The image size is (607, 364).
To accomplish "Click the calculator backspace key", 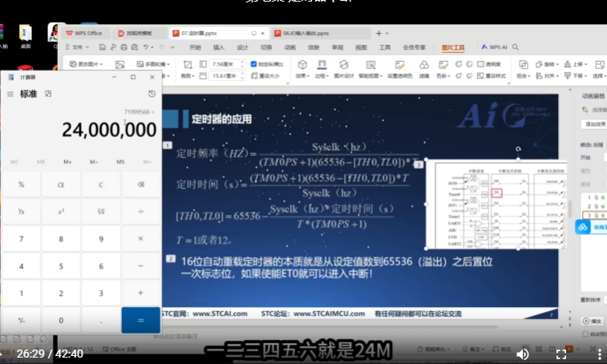I will tap(141, 184).
